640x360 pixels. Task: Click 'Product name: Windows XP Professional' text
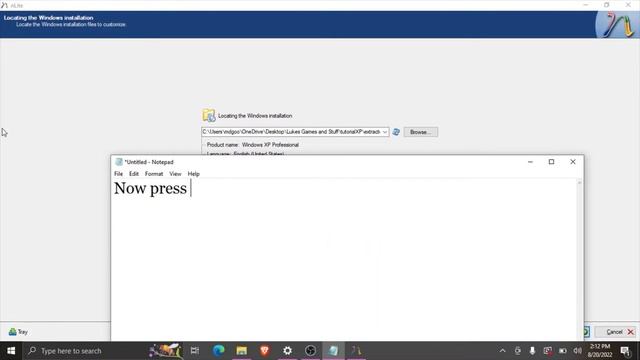tap(253, 145)
